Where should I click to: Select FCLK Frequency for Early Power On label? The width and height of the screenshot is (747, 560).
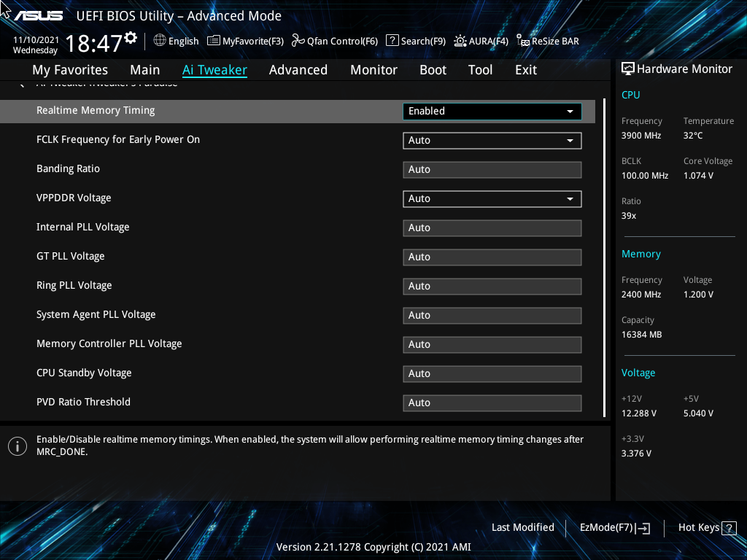point(118,139)
